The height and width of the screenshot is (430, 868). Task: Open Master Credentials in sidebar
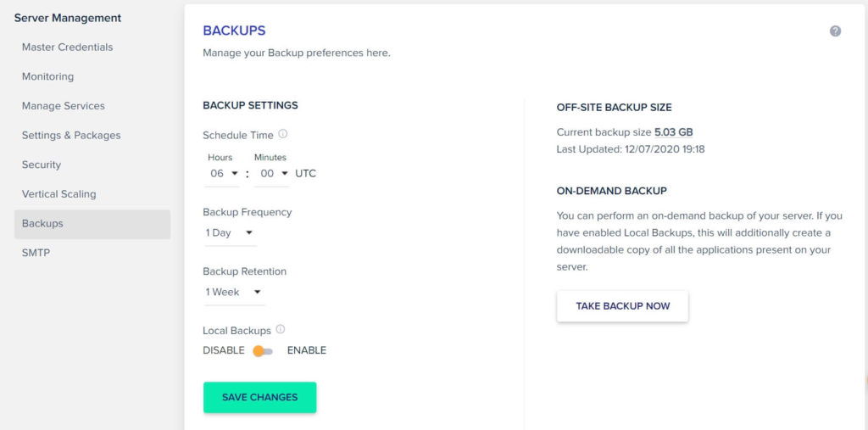67,47
